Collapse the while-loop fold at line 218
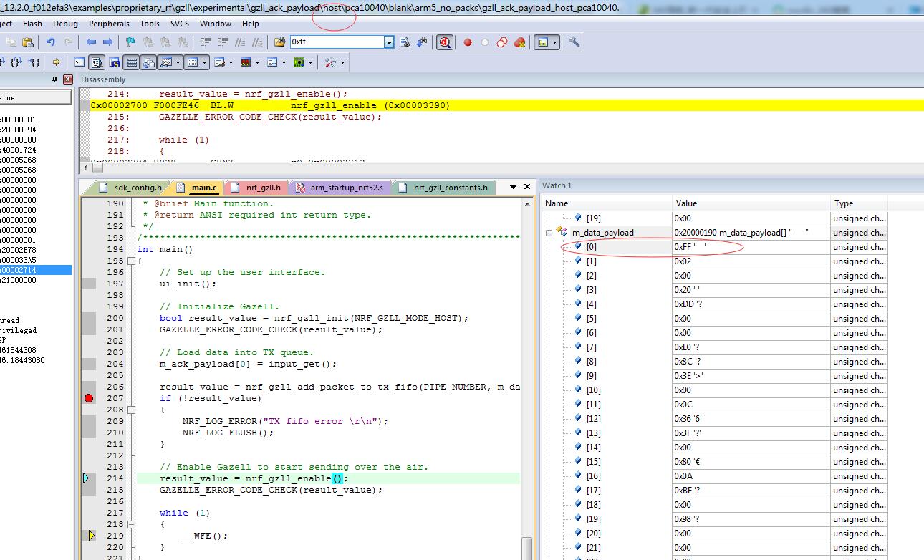 tap(131, 524)
